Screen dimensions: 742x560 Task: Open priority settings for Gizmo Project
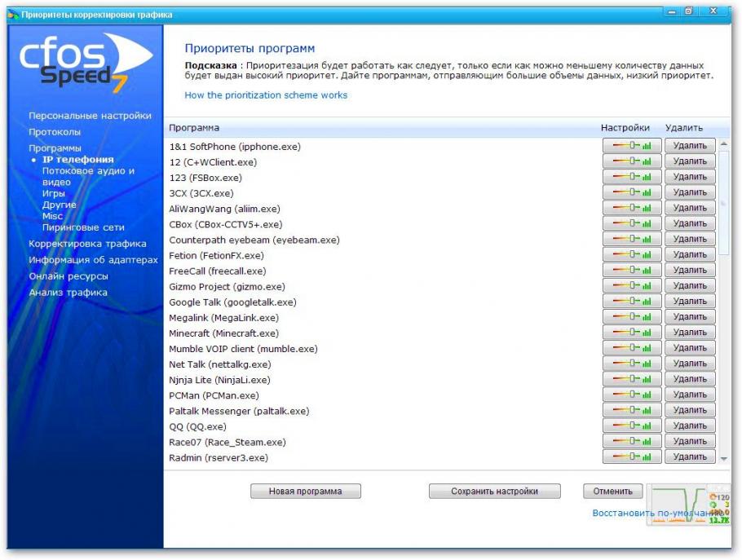632,285
